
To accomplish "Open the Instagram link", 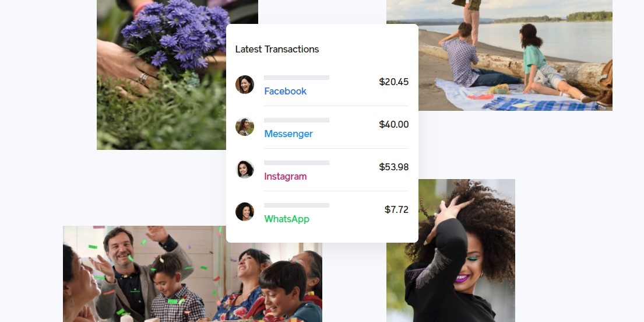I will click(x=286, y=176).
